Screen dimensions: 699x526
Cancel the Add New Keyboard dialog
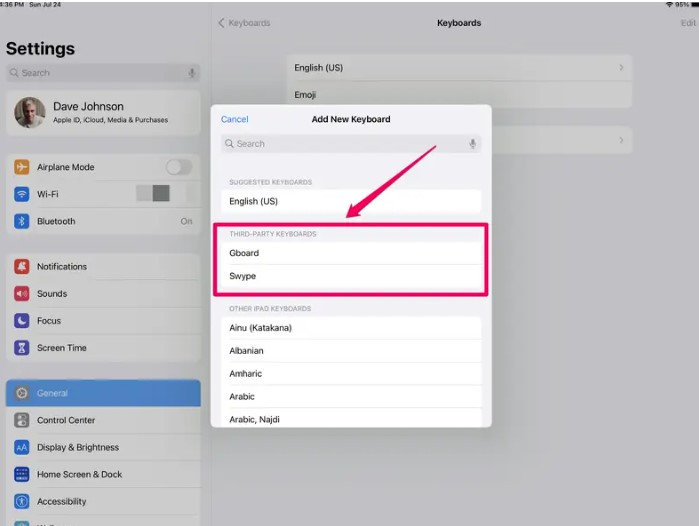point(234,119)
